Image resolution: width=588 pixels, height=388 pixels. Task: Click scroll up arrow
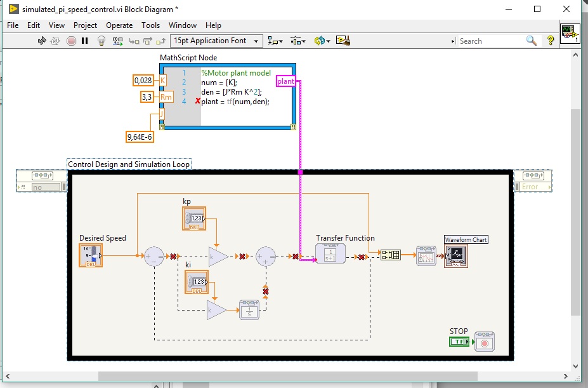575,55
